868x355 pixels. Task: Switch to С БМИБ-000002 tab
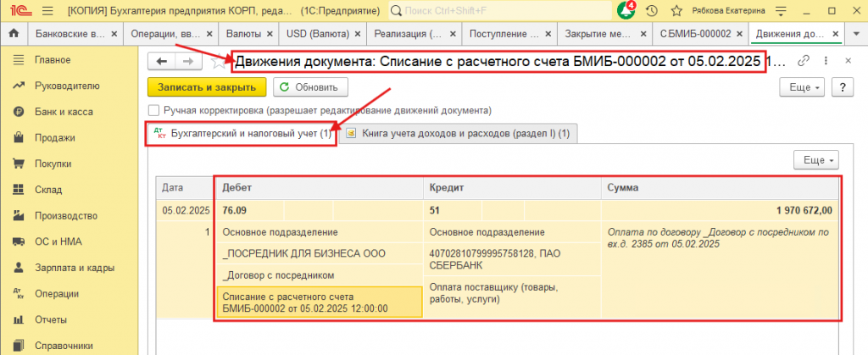(695, 34)
